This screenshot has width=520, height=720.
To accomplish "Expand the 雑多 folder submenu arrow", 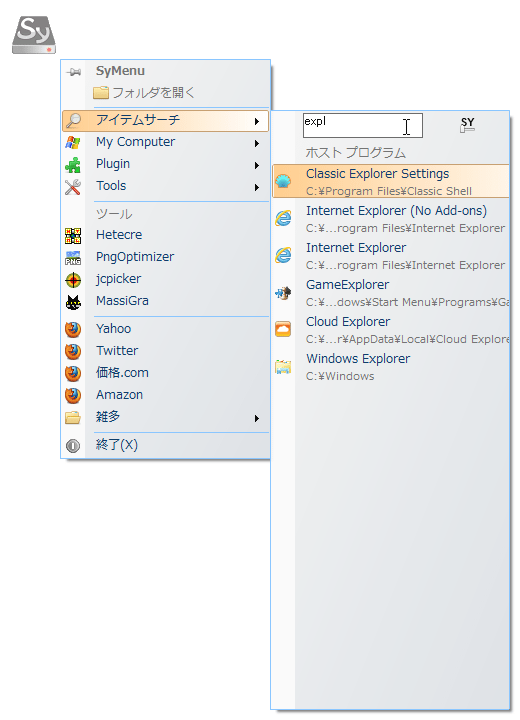I will [x=257, y=418].
